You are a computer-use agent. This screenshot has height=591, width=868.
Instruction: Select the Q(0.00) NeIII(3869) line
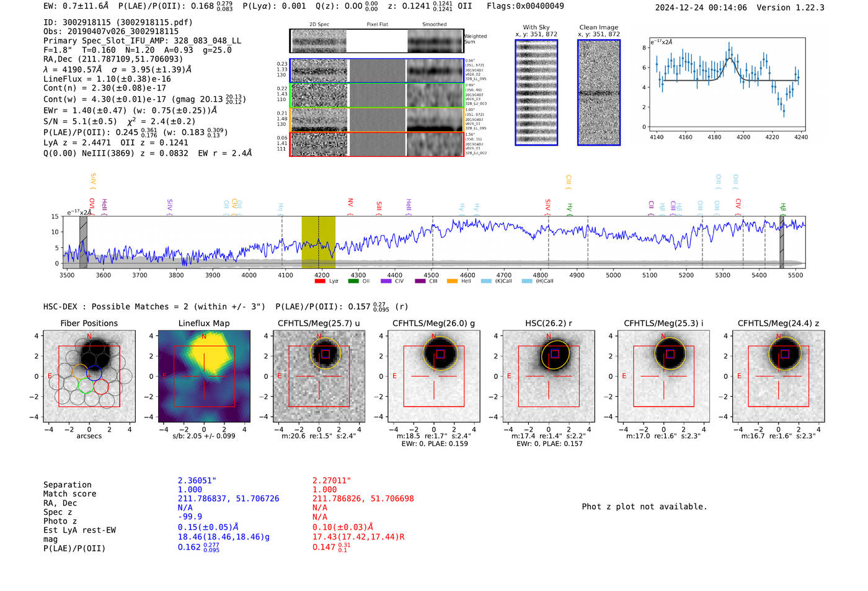[x=148, y=153]
